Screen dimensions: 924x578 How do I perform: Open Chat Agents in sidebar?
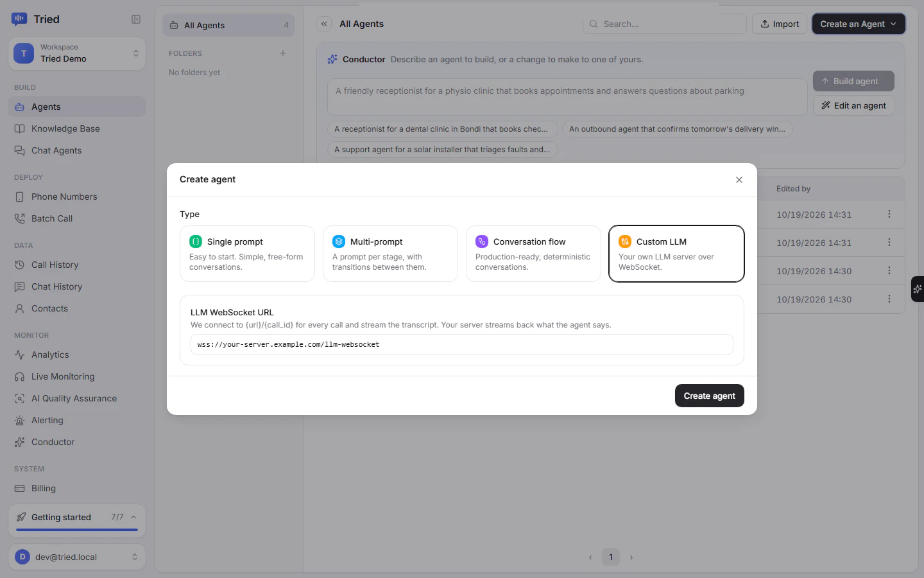(77, 150)
